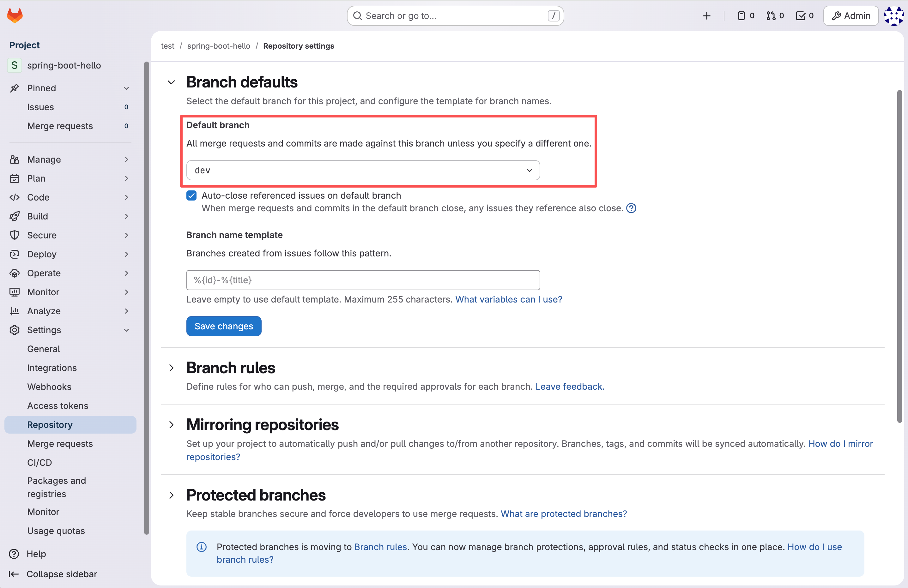The image size is (908, 588).
Task: Uncheck Auto-close referenced issues checkbox
Action: (191, 195)
